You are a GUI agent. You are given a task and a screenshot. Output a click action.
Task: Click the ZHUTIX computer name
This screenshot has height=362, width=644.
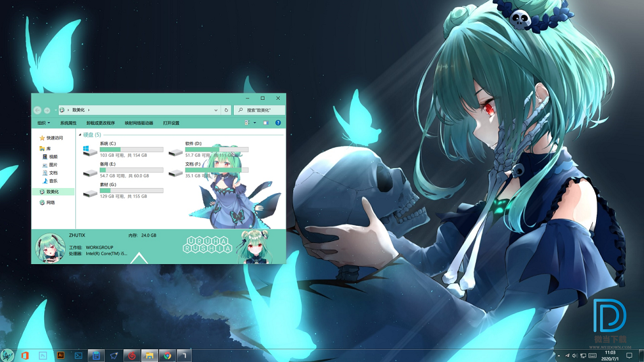tap(77, 235)
